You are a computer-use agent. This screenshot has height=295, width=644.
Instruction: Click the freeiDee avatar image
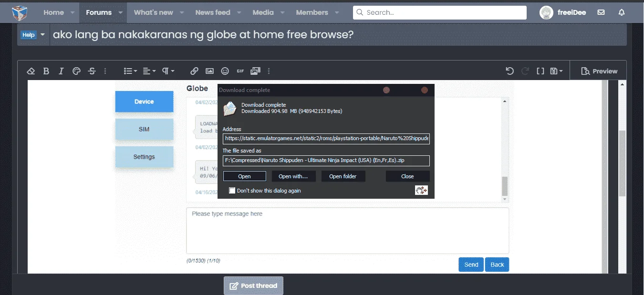coord(546,12)
